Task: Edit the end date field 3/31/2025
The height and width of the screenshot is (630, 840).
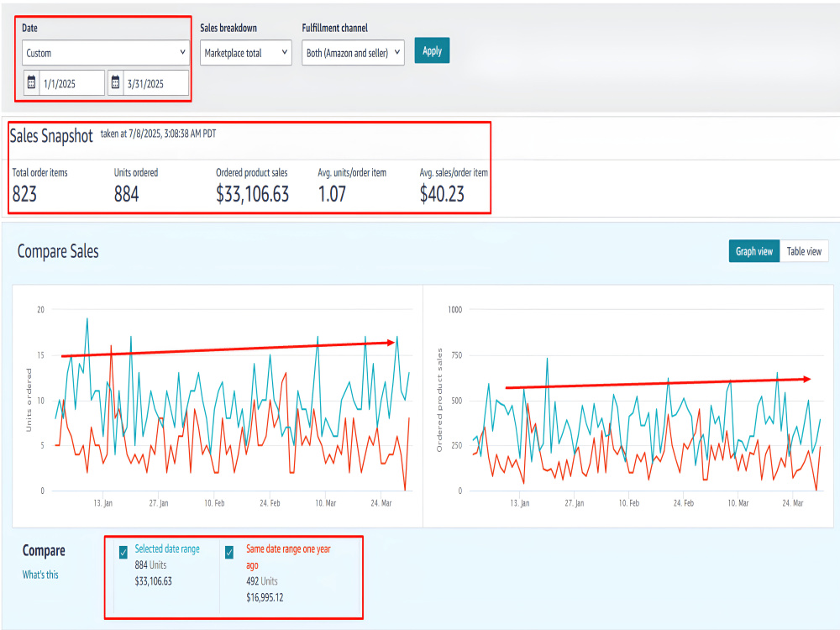Action: coord(156,83)
